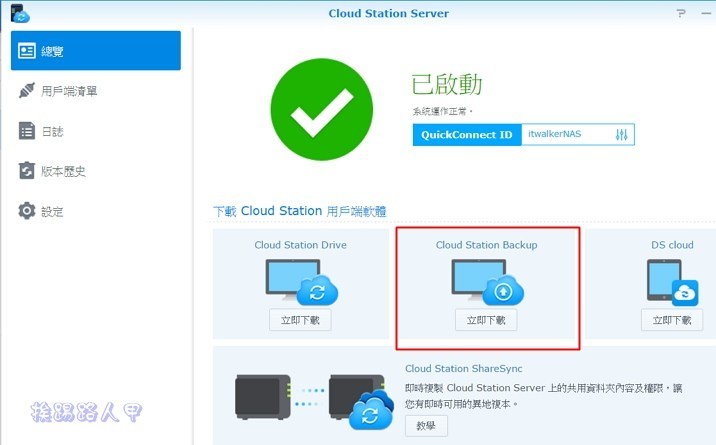Click the itwalkerNAS QuickConnect ID field
Screen dimensions: 716x445
tap(566, 135)
